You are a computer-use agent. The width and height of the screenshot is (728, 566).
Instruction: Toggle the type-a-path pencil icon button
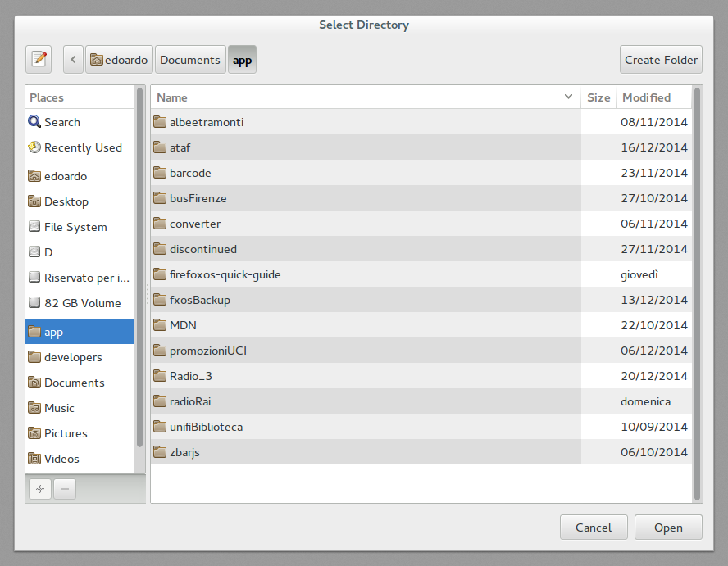(x=38, y=59)
